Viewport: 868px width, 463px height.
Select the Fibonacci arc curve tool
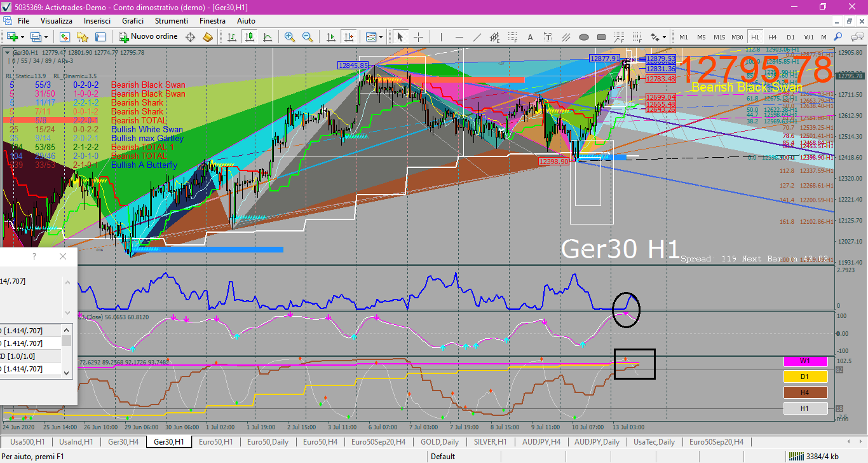[620, 37]
